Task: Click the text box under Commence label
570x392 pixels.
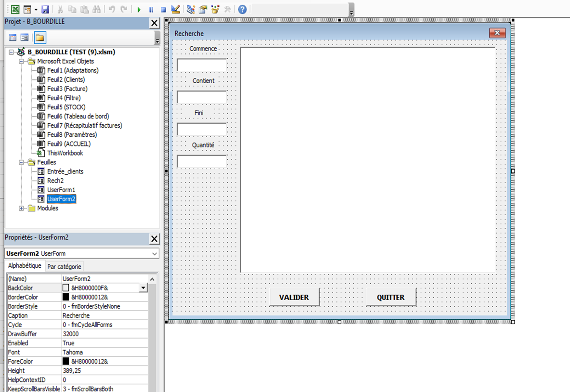Action: (201, 65)
